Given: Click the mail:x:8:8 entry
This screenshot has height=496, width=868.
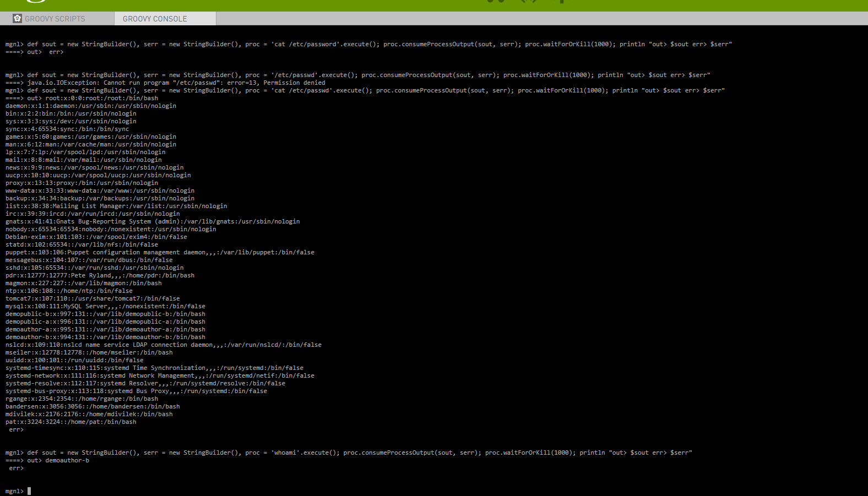Looking at the screenshot, I should tap(84, 160).
